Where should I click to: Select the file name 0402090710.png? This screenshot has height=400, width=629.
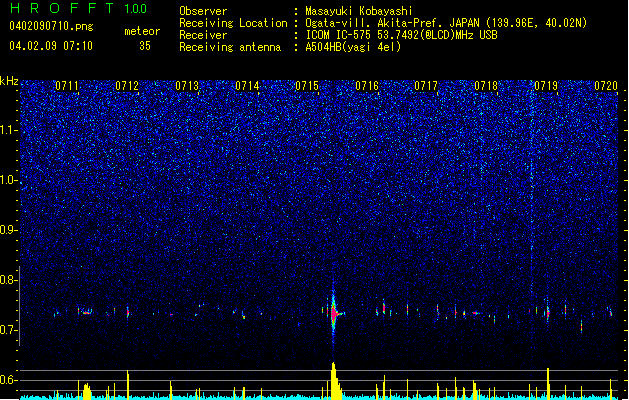click(x=51, y=26)
